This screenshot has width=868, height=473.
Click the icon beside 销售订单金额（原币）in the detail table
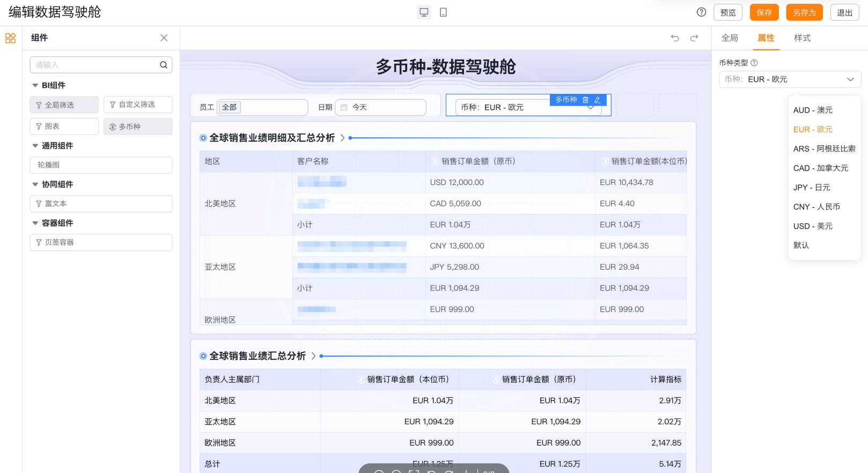[435, 161]
